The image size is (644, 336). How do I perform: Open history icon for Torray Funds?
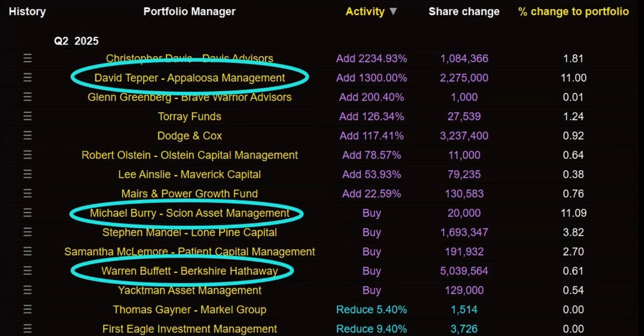pos(27,117)
